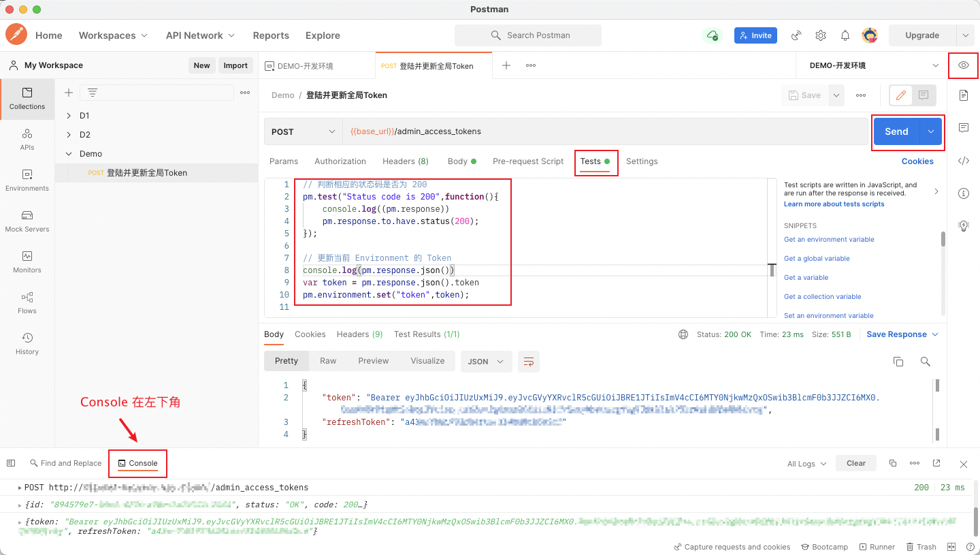Toggle the sidebar pane icon in footer
Image resolution: width=980 pixels, height=555 pixels.
[x=11, y=463]
